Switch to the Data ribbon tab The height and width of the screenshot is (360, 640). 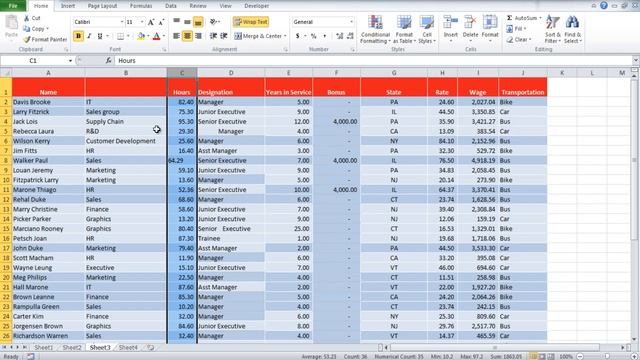[x=171, y=6]
